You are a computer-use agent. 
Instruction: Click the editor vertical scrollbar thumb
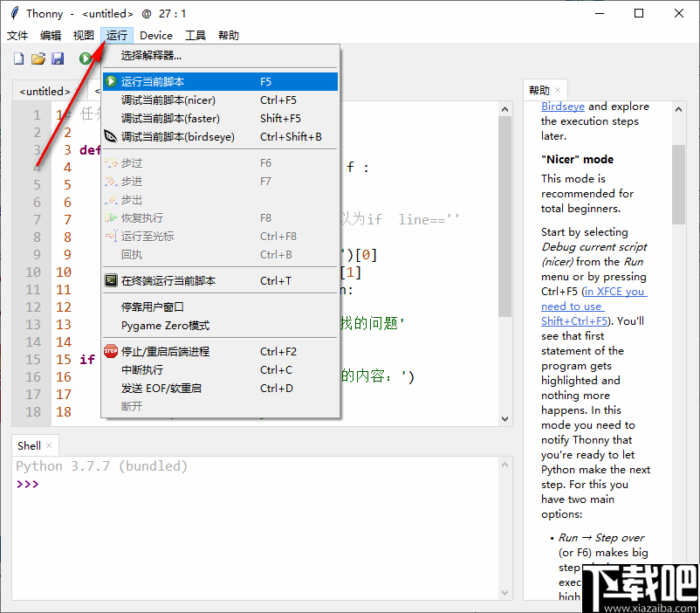504,217
